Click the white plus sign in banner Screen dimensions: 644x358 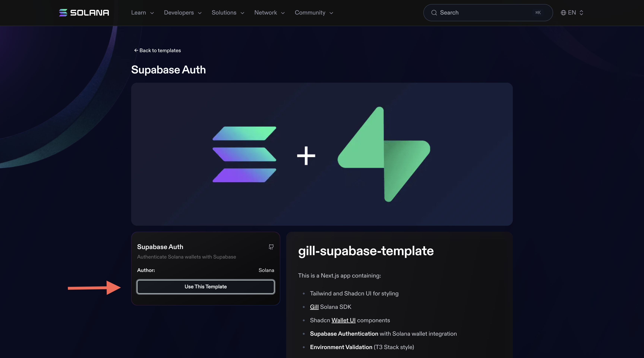[306, 156]
